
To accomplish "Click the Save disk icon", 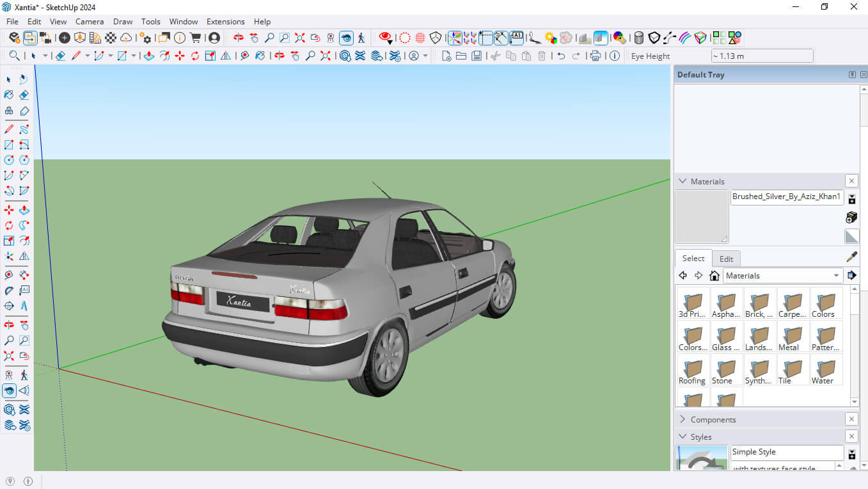I will 477,56.
